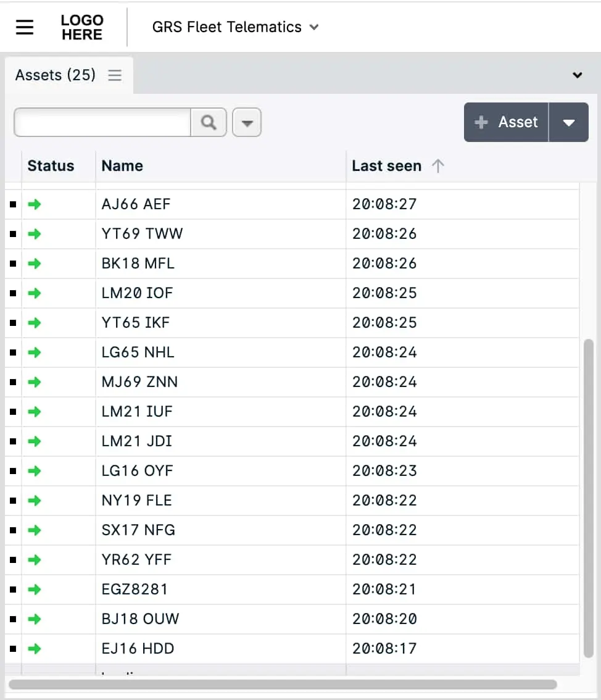Click the Assets list options icon
This screenshot has width=601, height=700.
click(114, 75)
